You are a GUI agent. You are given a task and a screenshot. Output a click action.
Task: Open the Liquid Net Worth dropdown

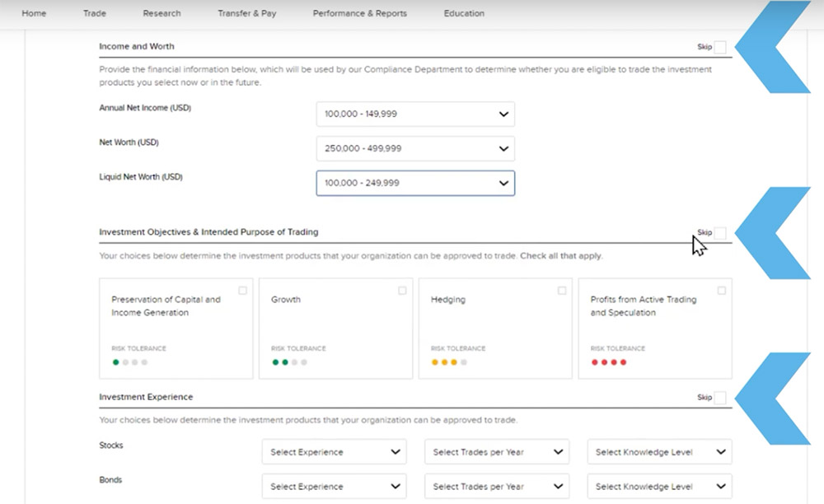coord(414,183)
